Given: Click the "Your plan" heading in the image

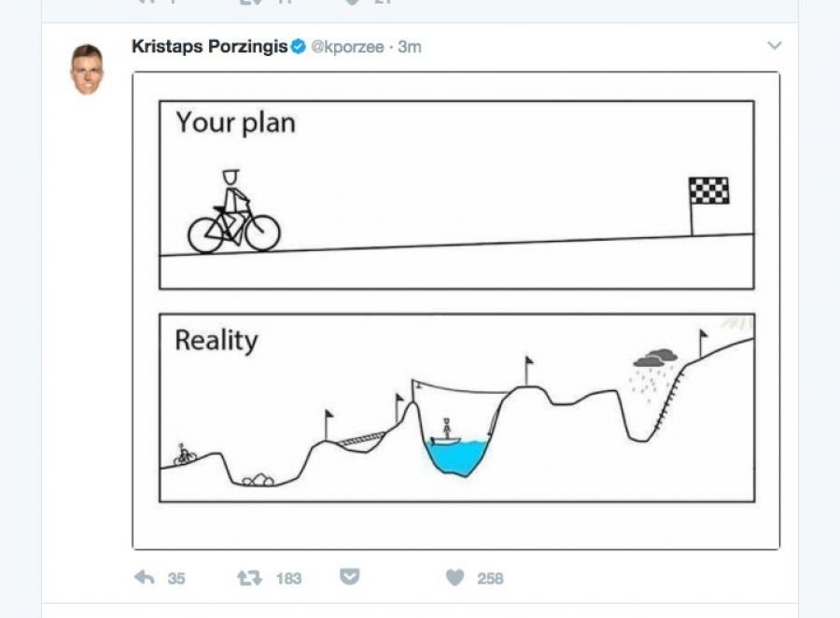Looking at the screenshot, I should click(235, 122).
